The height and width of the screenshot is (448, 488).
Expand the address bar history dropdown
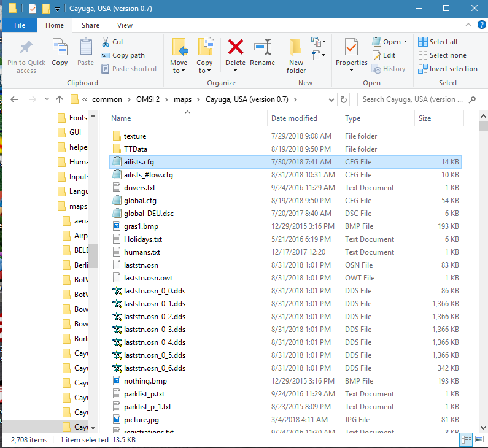coord(331,99)
